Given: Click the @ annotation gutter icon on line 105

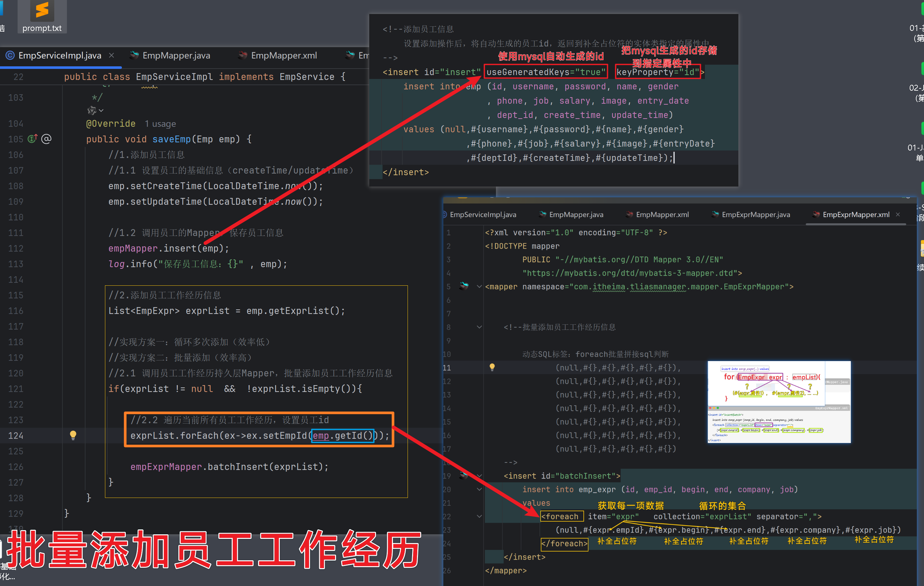Looking at the screenshot, I should coord(46,139).
